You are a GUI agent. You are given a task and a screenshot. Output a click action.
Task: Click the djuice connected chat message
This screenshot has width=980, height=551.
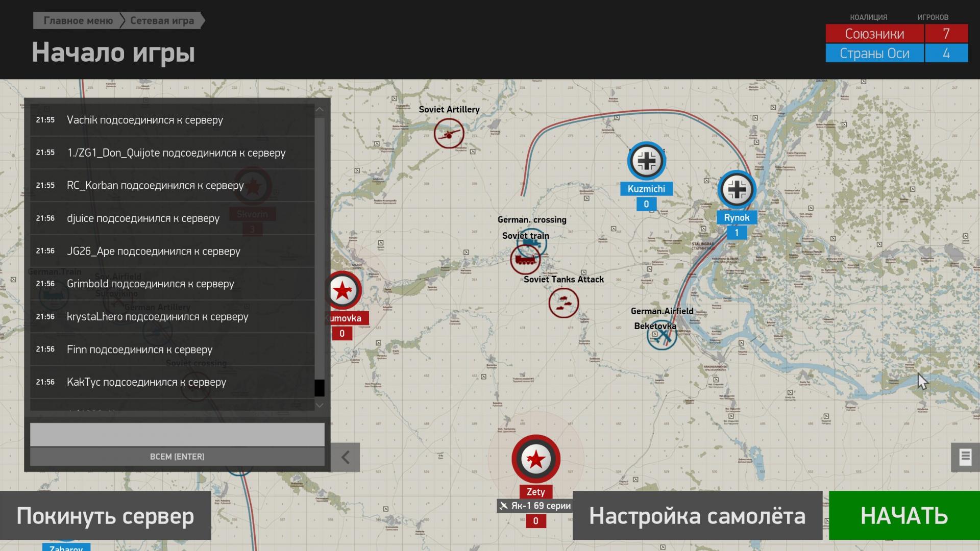pos(172,218)
